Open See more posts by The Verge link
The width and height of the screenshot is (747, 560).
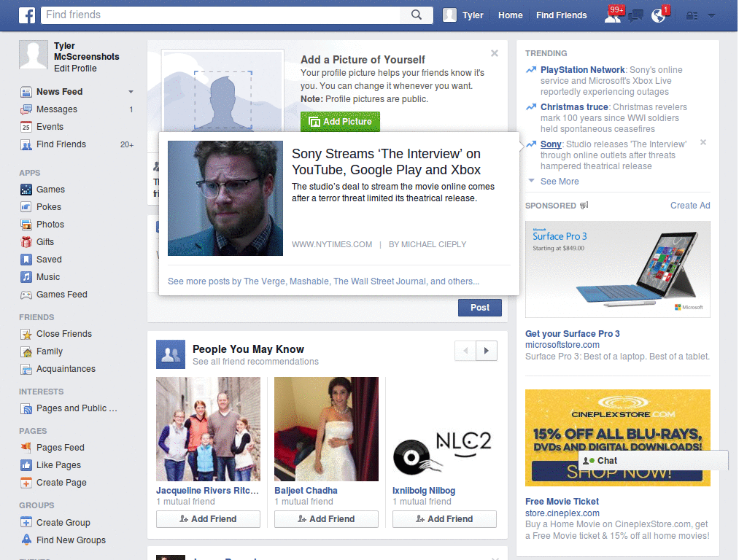(x=323, y=281)
